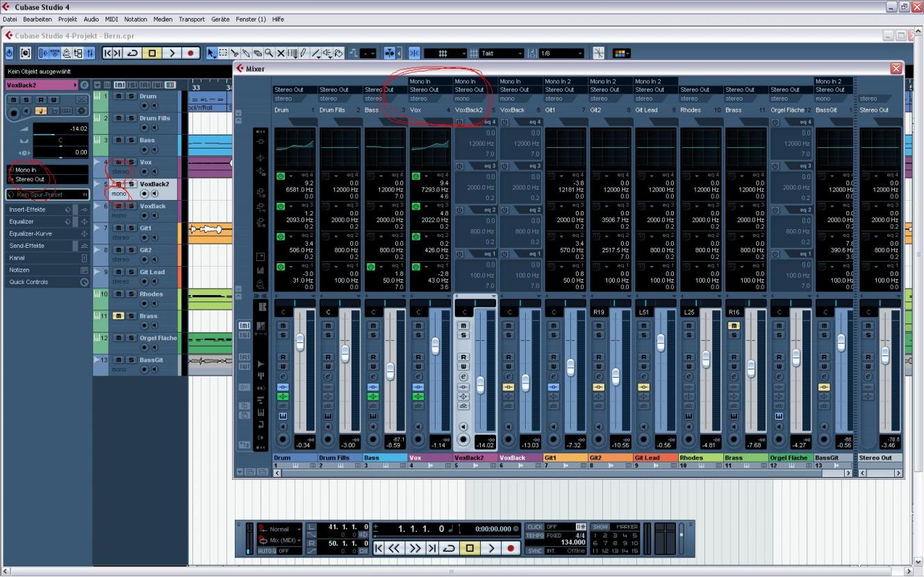The height and width of the screenshot is (577, 924).
Task: Select the Split scissors tool
Action: [234, 53]
